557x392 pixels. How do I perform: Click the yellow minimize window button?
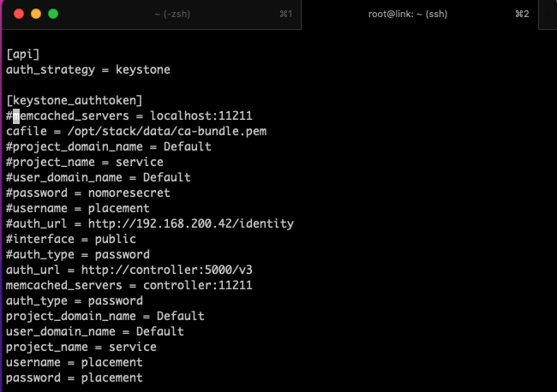pos(36,14)
